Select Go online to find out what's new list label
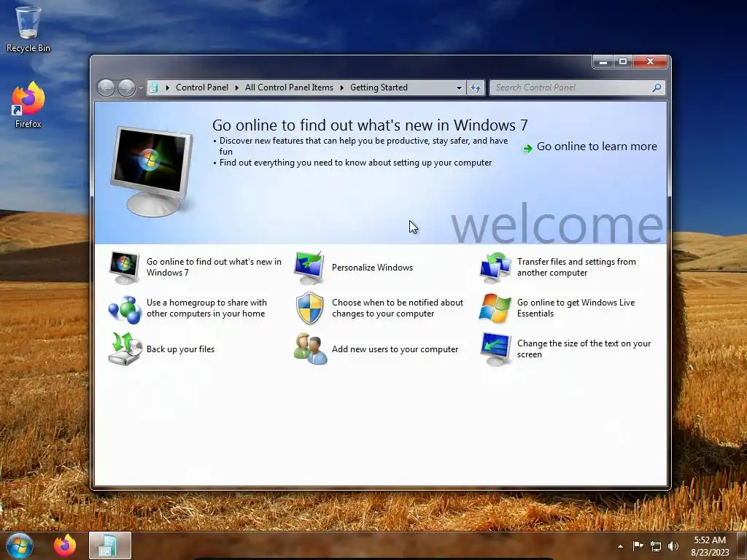 coord(214,267)
